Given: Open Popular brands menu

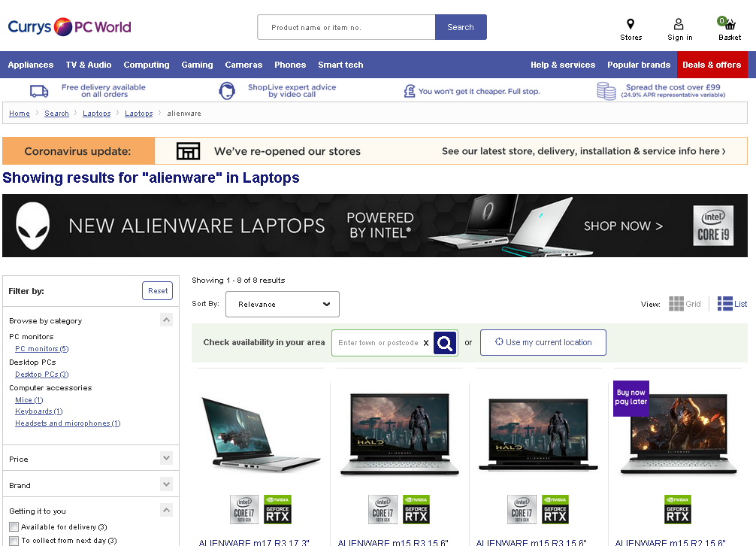Looking at the screenshot, I should point(638,65).
